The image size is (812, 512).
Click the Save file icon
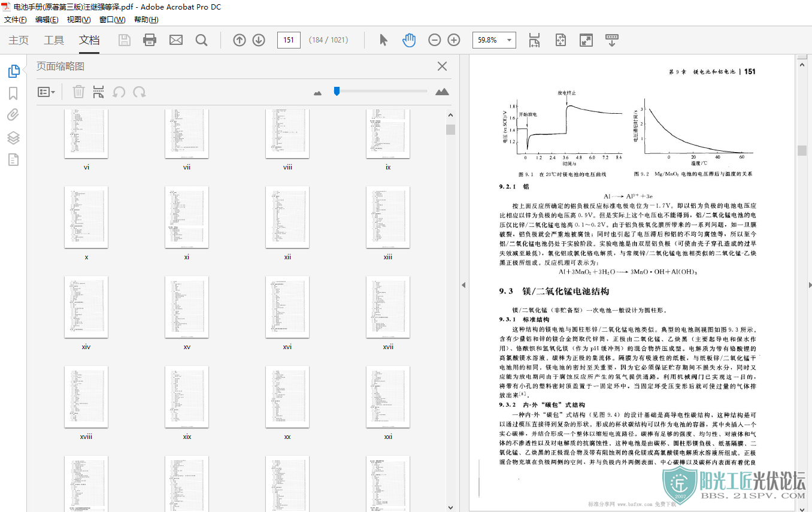click(125, 40)
